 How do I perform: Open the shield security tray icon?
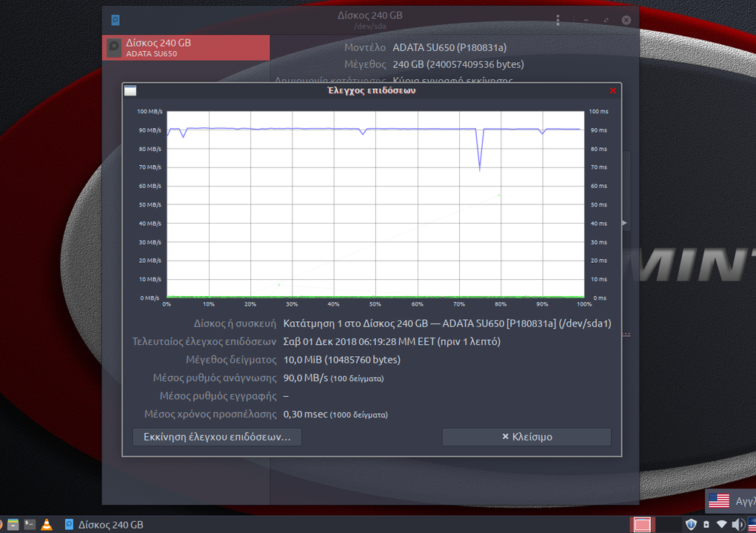click(x=691, y=524)
